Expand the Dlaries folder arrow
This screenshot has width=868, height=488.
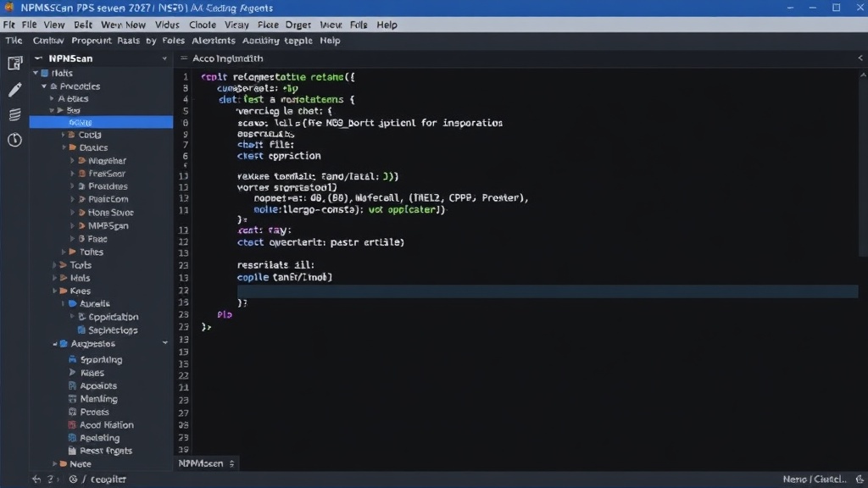[64, 147]
